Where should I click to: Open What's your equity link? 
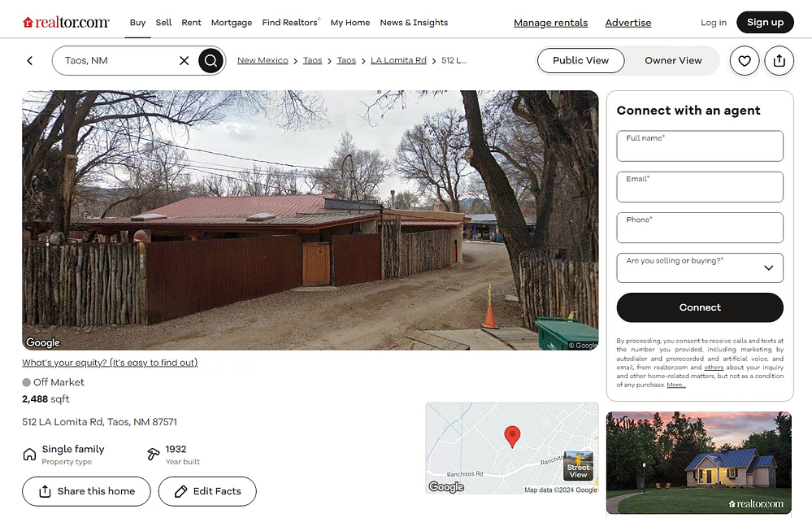[110, 363]
